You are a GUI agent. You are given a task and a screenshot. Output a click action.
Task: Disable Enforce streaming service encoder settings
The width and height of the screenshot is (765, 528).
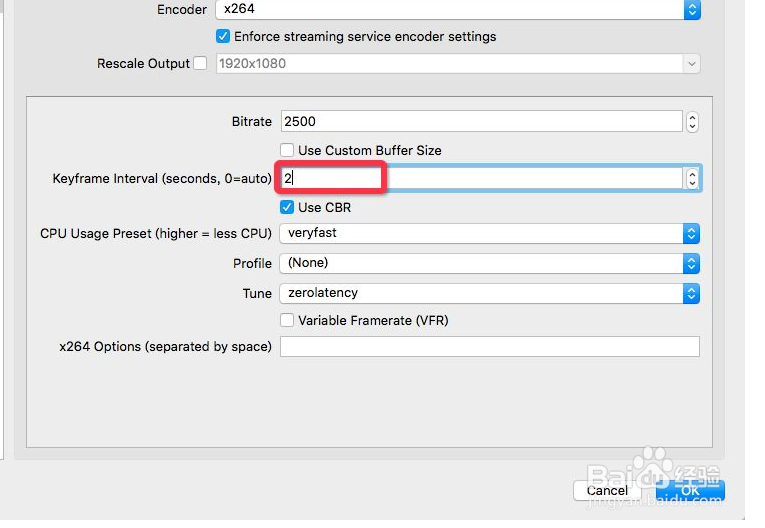click(x=222, y=36)
